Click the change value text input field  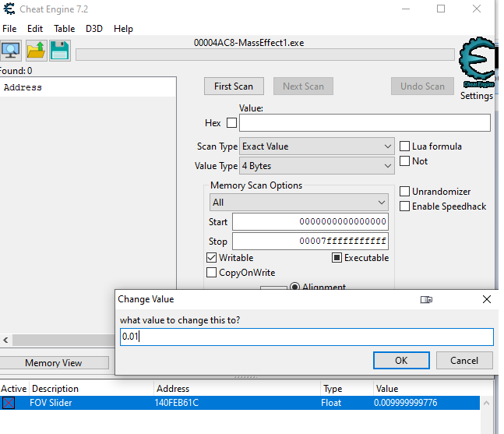pyautogui.click(x=306, y=337)
